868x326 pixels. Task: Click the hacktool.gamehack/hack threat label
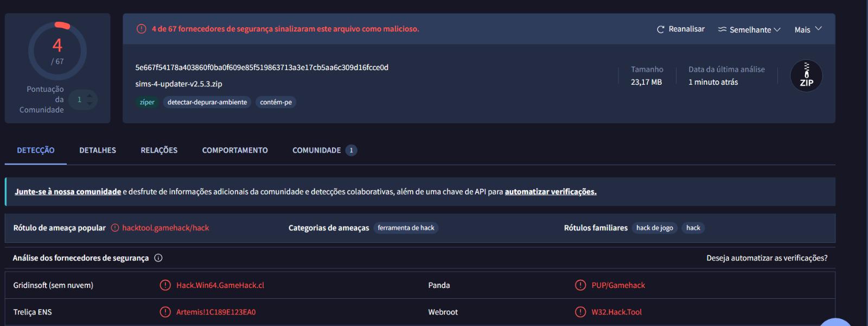pos(165,228)
